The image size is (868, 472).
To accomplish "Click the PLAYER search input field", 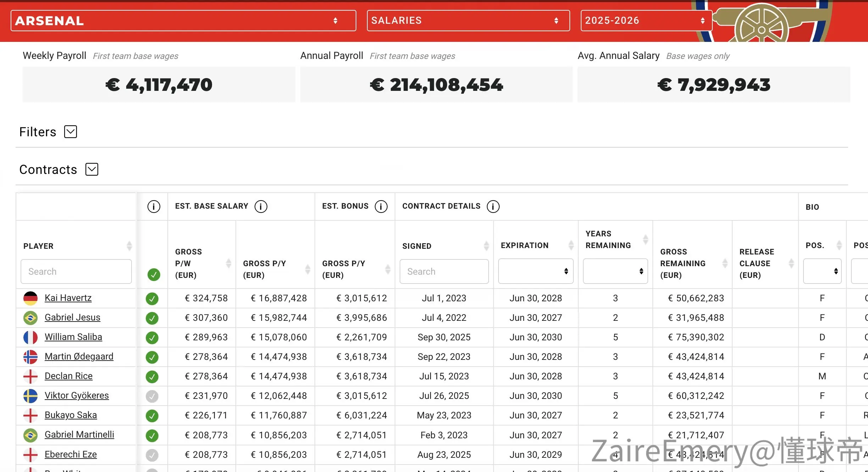I will pos(76,271).
